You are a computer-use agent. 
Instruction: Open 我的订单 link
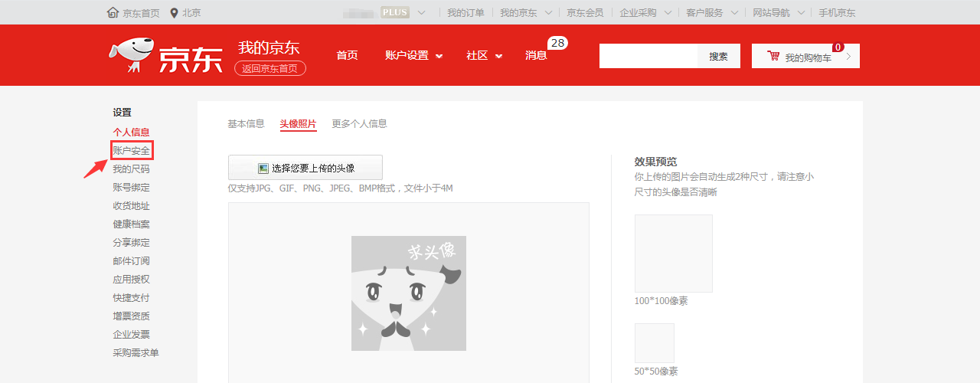pos(465,12)
